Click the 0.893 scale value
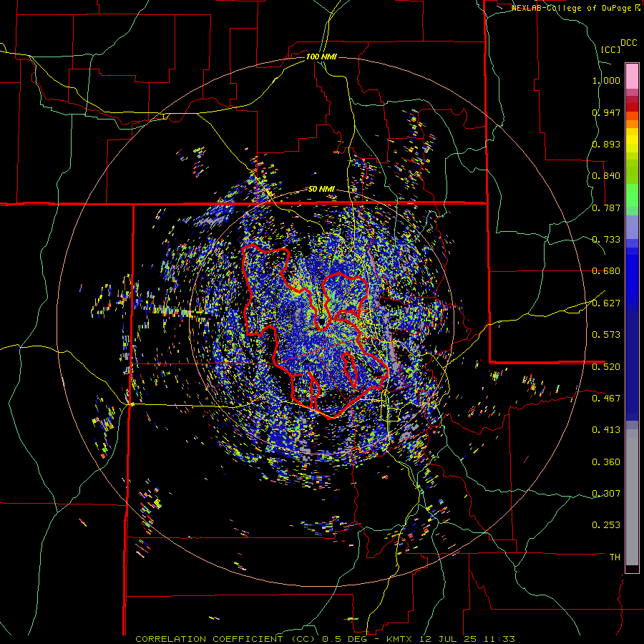644x644 pixels. 606,144
